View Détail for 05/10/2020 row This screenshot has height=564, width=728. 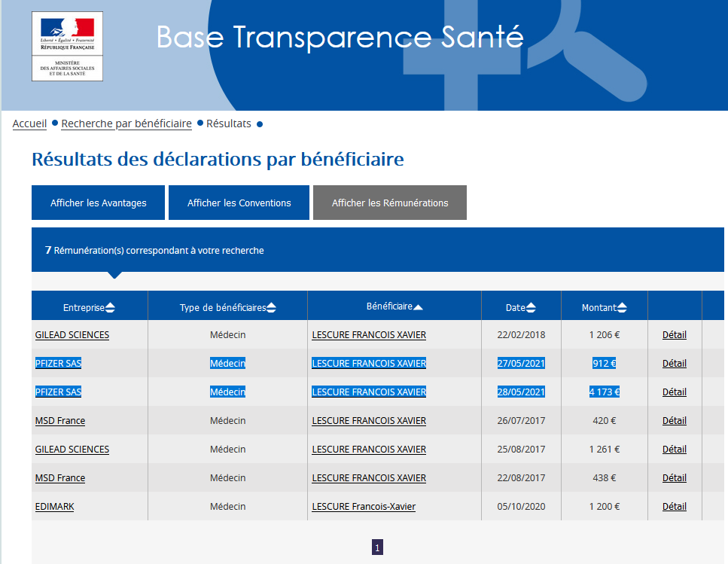(674, 507)
